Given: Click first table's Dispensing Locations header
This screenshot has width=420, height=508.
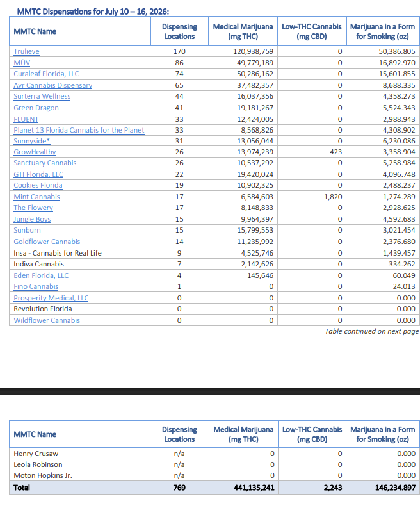Looking at the screenshot, I should click(179, 31).
